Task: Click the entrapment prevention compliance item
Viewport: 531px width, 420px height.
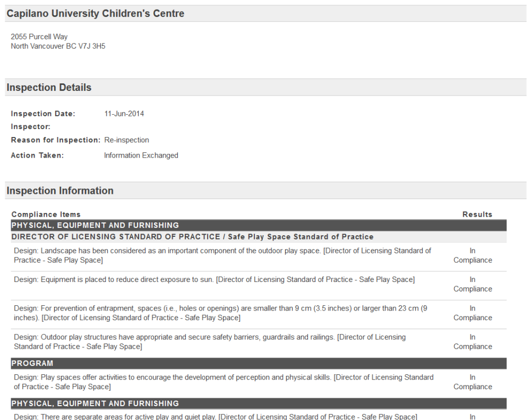Action: [x=220, y=313]
